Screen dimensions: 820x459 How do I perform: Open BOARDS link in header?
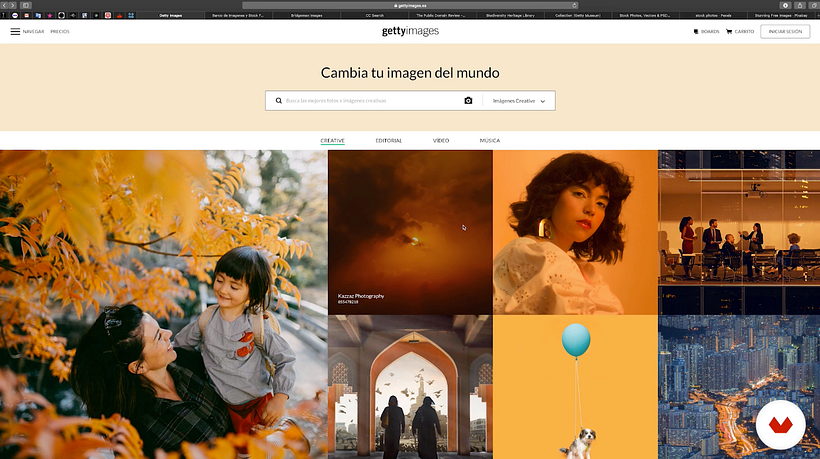tap(710, 31)
